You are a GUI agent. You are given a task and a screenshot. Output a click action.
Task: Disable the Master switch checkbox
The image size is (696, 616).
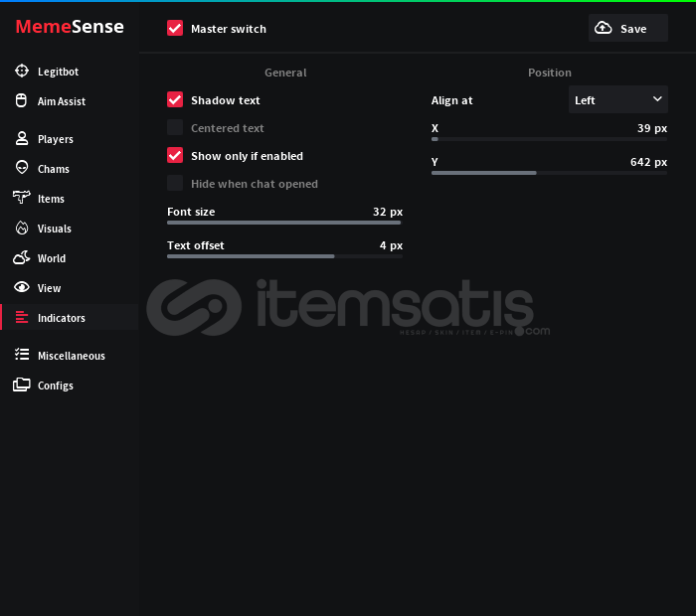coord(175,28)
